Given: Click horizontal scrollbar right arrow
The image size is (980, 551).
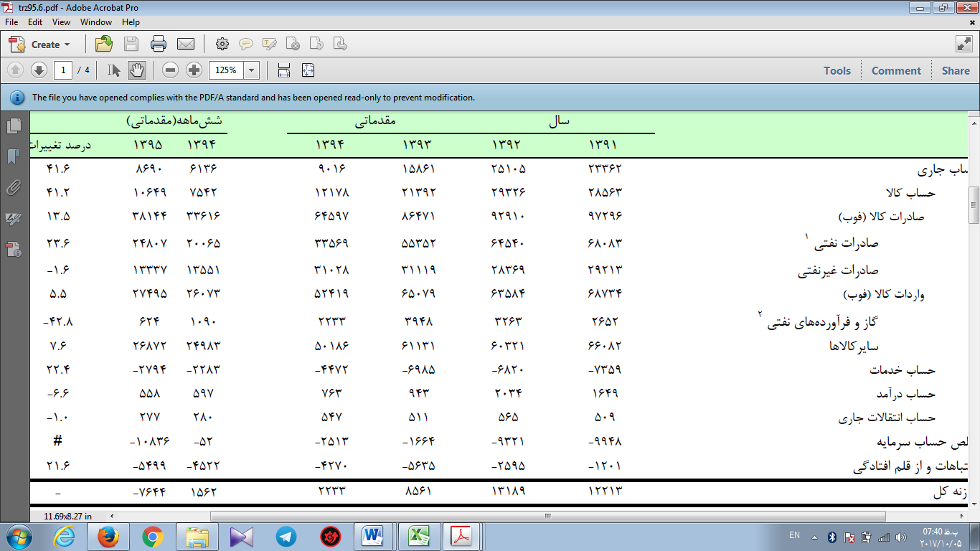Looking at the screenshot, I should (x=961, y=516).
